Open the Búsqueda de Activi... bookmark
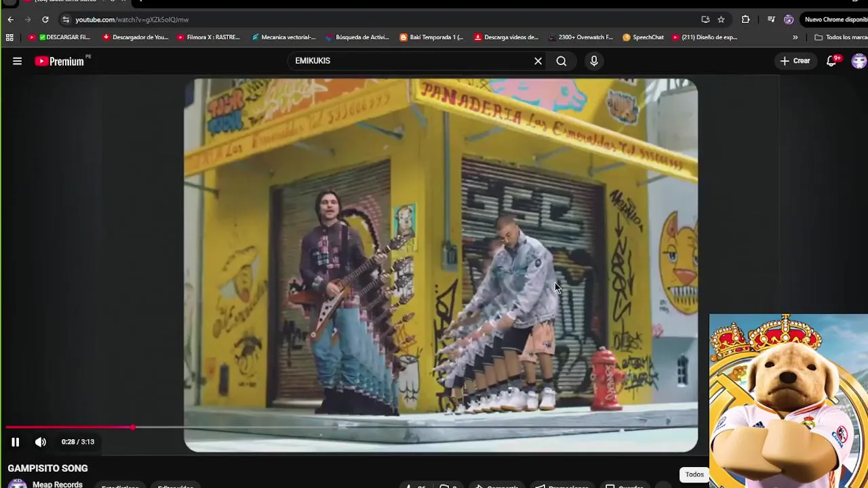The height and width of the screenshot is (488, 868). pos(357,37)
